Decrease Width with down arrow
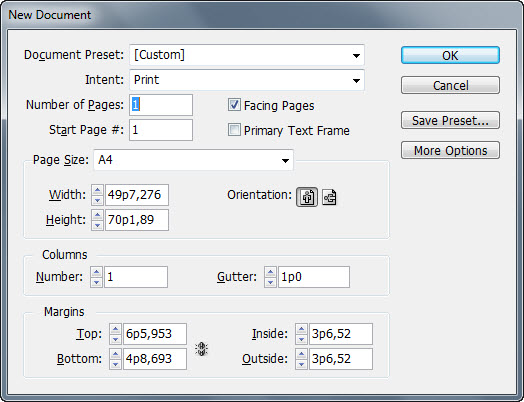The width and height of the screenshot is (524, 402). pyautogui.click(x=97, y=200)
